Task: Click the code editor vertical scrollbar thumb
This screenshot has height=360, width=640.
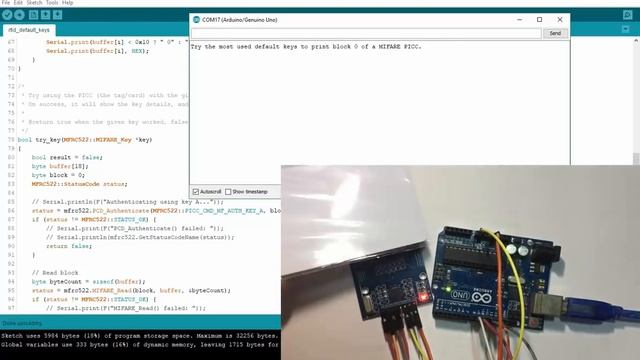Action: (x=636, y=158)
